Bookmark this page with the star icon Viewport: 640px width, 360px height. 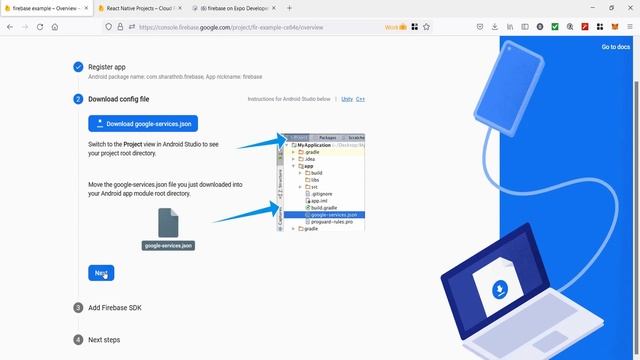click(427, 27)
